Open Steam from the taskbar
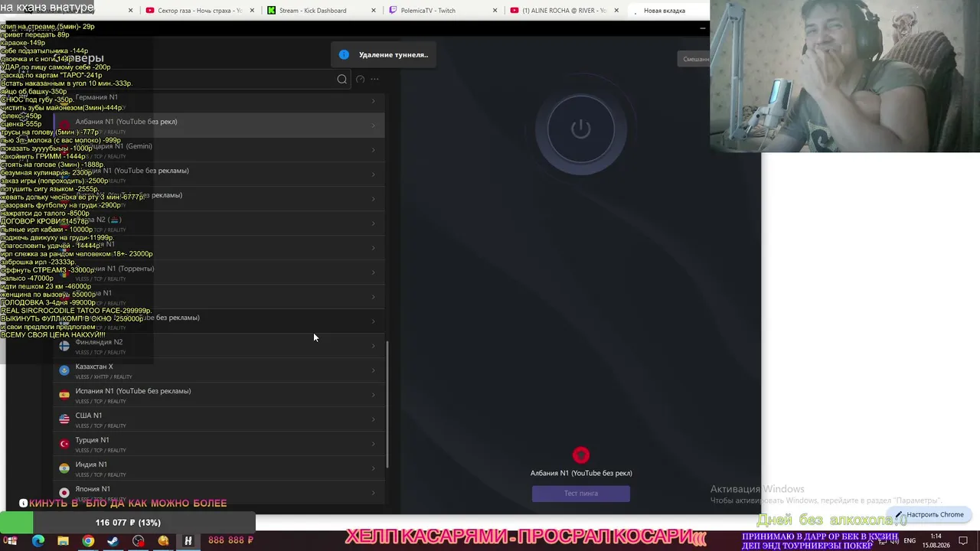The height and width of the screenshot is (551, 980). pyautogui.click(x=113, y=541)
